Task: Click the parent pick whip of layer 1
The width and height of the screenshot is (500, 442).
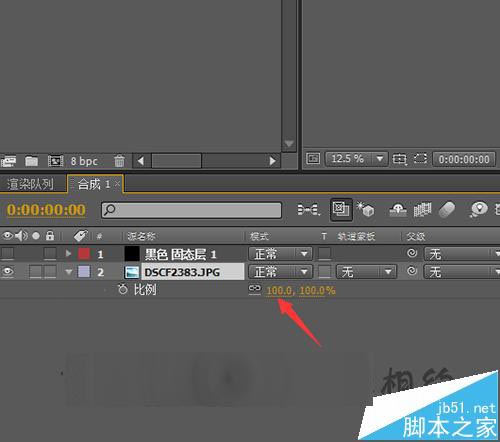Action: 412,253
